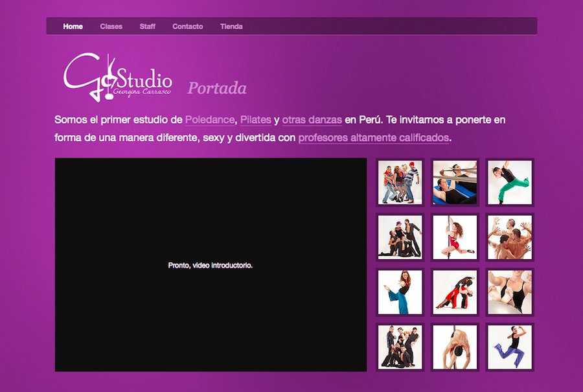Go to the Tienda page
This screenshot has width=583, height=392.
231,27
